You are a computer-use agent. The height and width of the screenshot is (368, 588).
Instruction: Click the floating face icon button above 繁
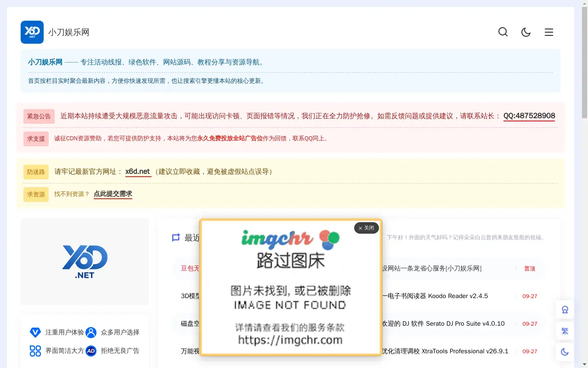tap(565, 310)
